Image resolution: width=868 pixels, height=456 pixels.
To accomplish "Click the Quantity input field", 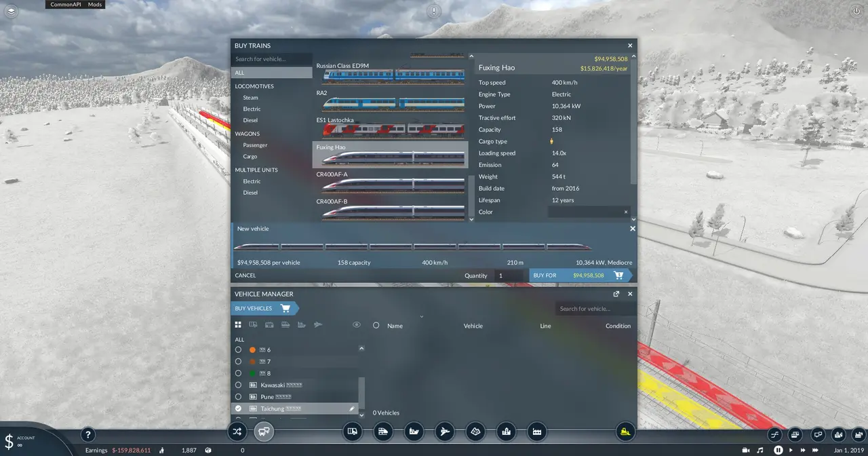I will tap(509, 275).
